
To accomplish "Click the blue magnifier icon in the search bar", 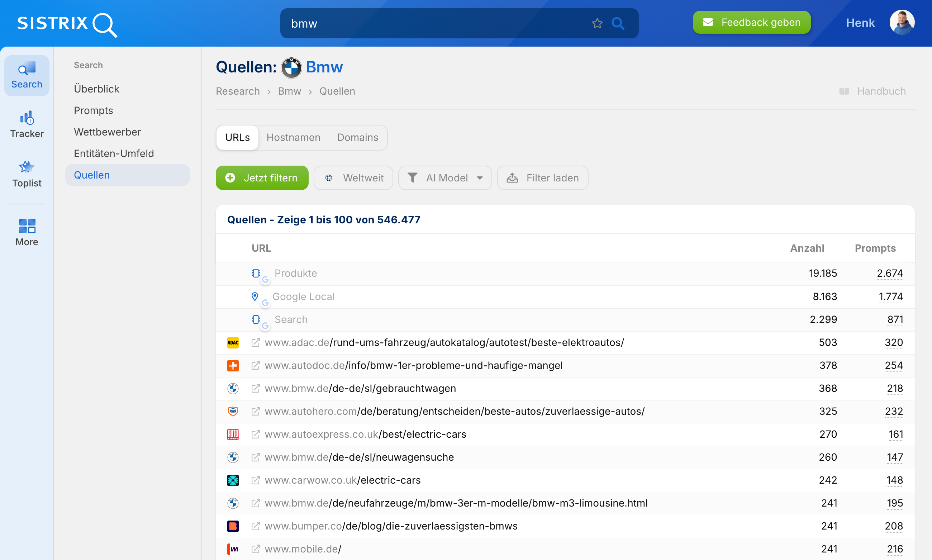I will point(618,23).
